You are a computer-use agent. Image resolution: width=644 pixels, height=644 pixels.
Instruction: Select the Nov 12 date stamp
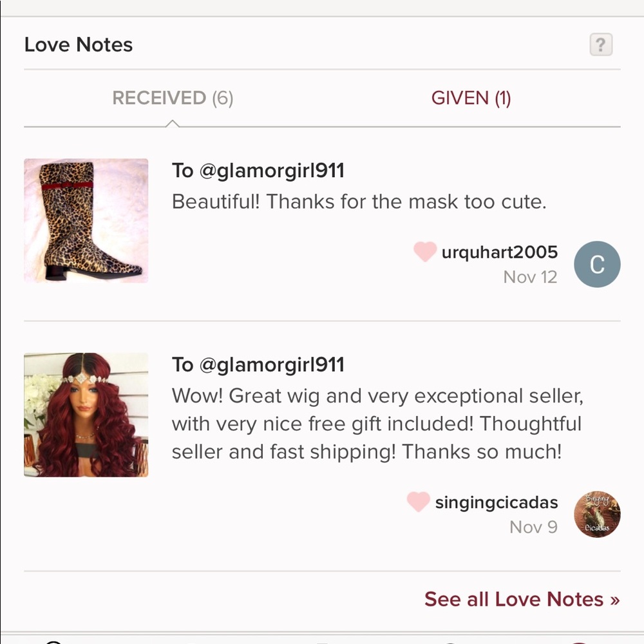pyautogui.click(x=530, y=277)
